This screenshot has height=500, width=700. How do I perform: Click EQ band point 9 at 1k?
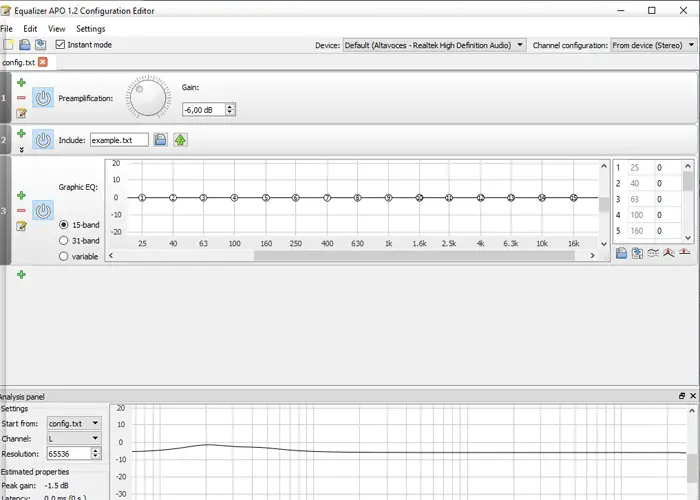coord(388,197)
